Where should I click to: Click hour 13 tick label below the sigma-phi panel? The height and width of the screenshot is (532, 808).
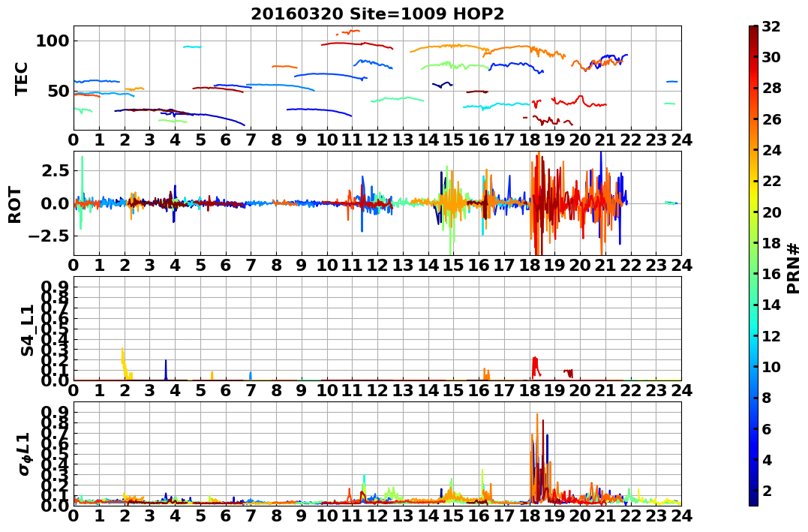pyautogui.click(x=402, y=515)
